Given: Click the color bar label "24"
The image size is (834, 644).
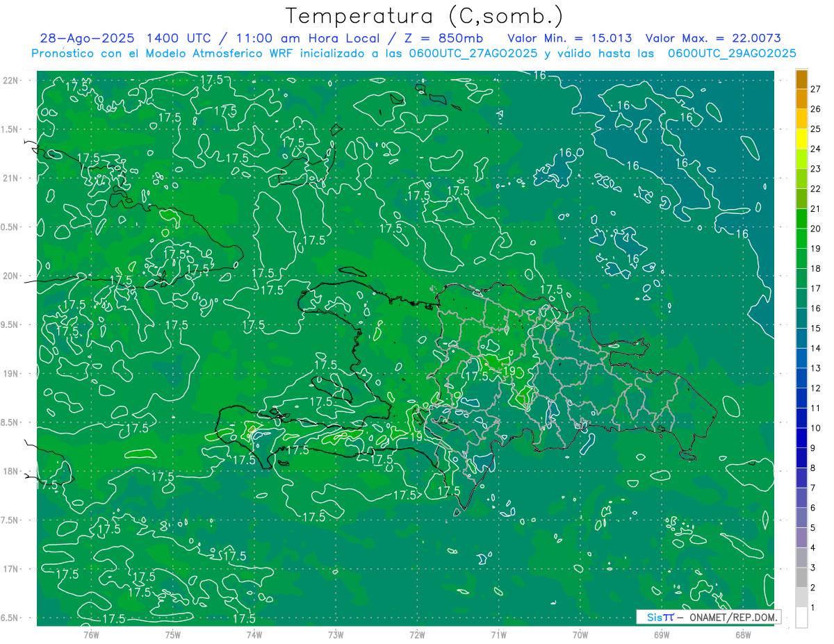Looking at the screenshot, I should tap(816, 149).
